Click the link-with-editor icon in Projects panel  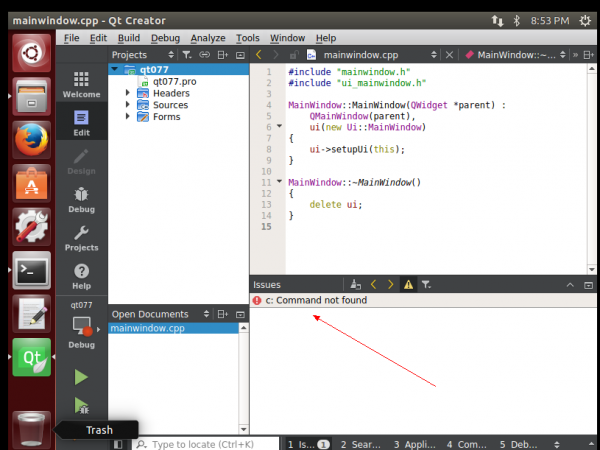click(x=205, y=55)
